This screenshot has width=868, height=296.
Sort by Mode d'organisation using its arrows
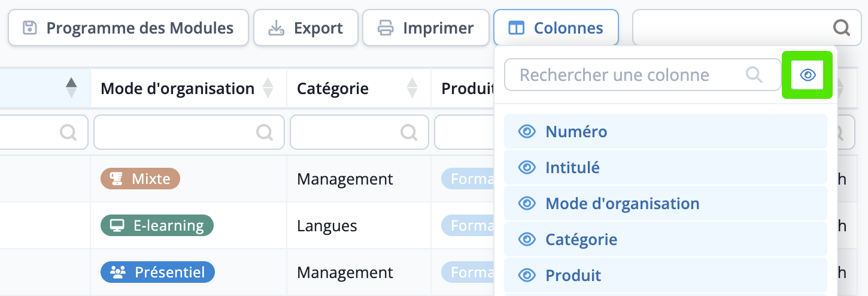(x=268, y=89)
